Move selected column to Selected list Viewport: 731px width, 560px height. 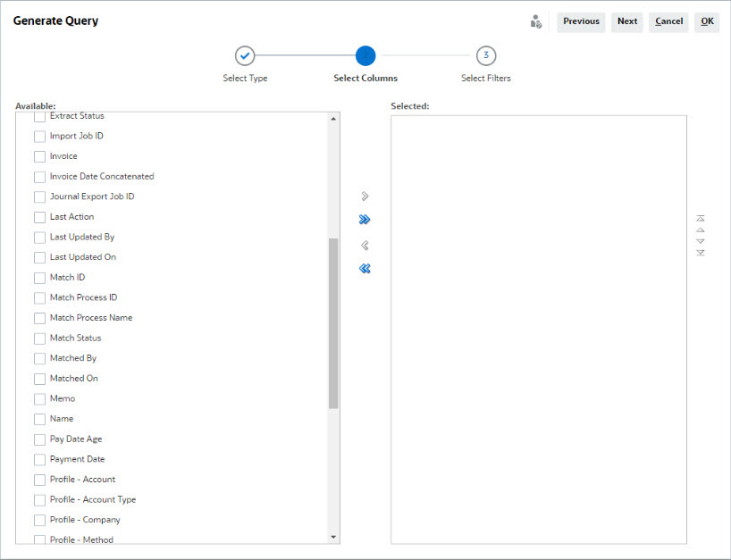[x=365, y=196]
